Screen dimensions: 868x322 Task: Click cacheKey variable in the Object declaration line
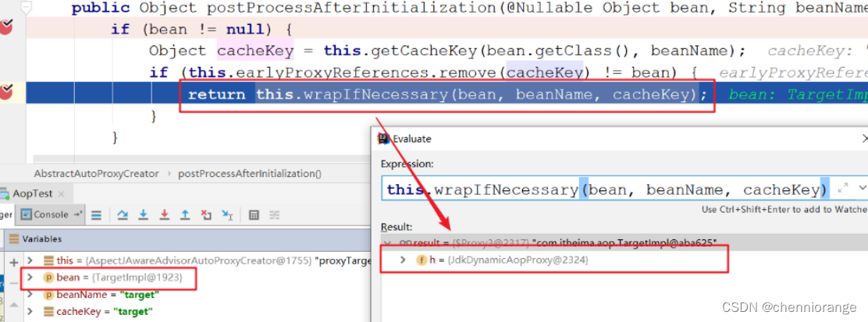point(254,51)
